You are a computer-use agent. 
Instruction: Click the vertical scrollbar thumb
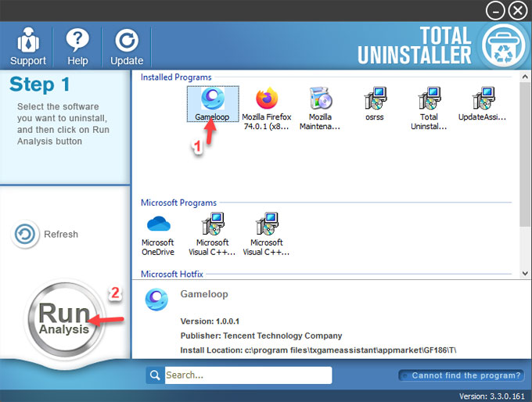click(x=525, y=154)
